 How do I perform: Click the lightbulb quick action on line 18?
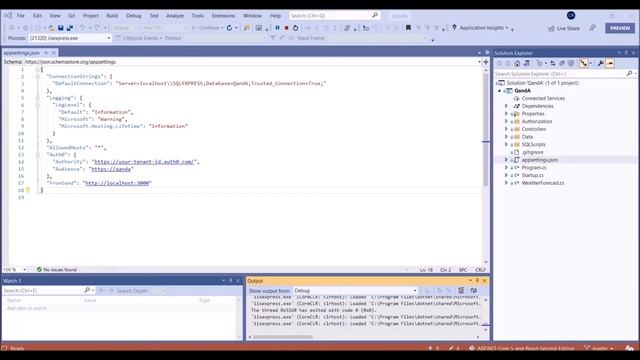[28, 190]
